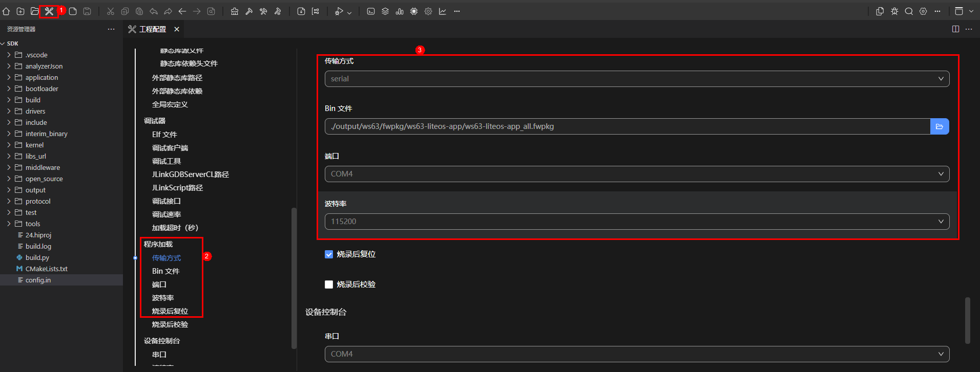Click the copy icon in toolbar

pyautogui.click(x=124, y=11)
